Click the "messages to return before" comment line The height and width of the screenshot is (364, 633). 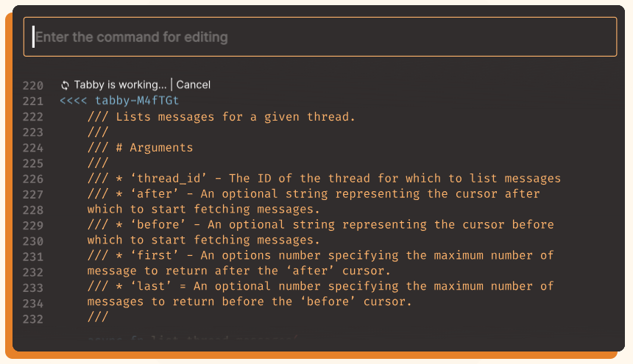[x=249, y=301]
